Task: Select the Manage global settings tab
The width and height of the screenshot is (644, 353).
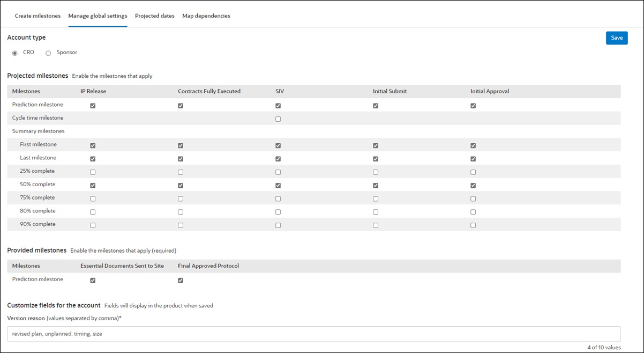Action: (x=98, y=16)
